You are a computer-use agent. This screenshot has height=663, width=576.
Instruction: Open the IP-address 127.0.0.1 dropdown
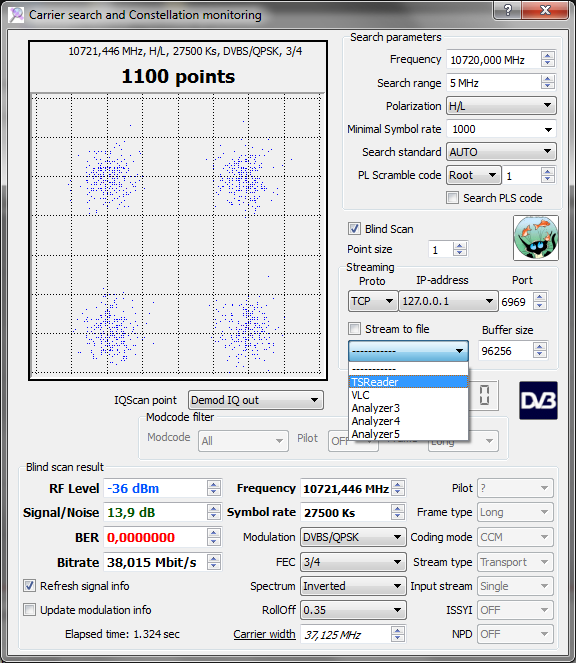[x=448, y=301]
